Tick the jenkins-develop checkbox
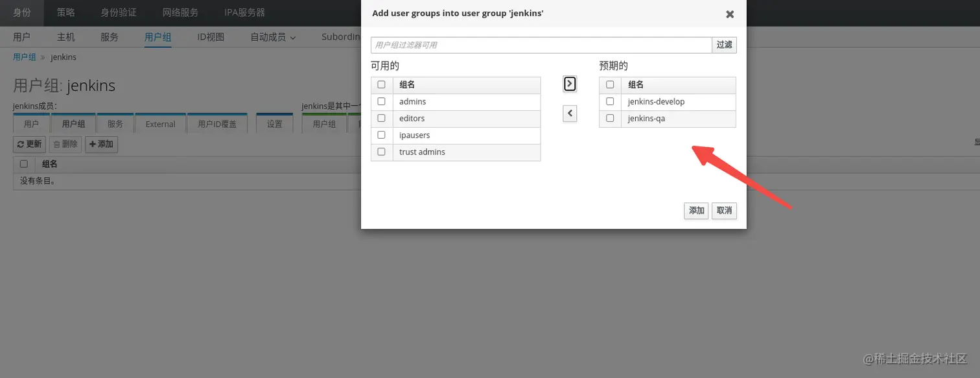 (610, 102)
